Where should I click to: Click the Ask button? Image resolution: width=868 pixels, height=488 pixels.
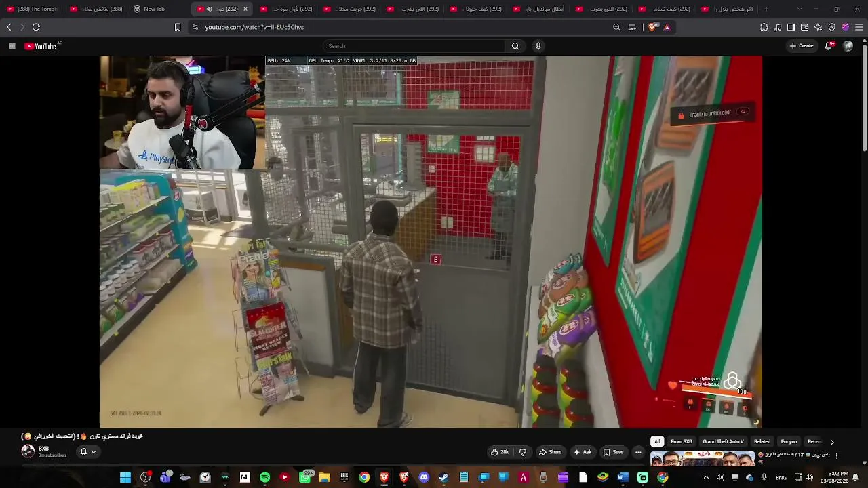[583, 452]
